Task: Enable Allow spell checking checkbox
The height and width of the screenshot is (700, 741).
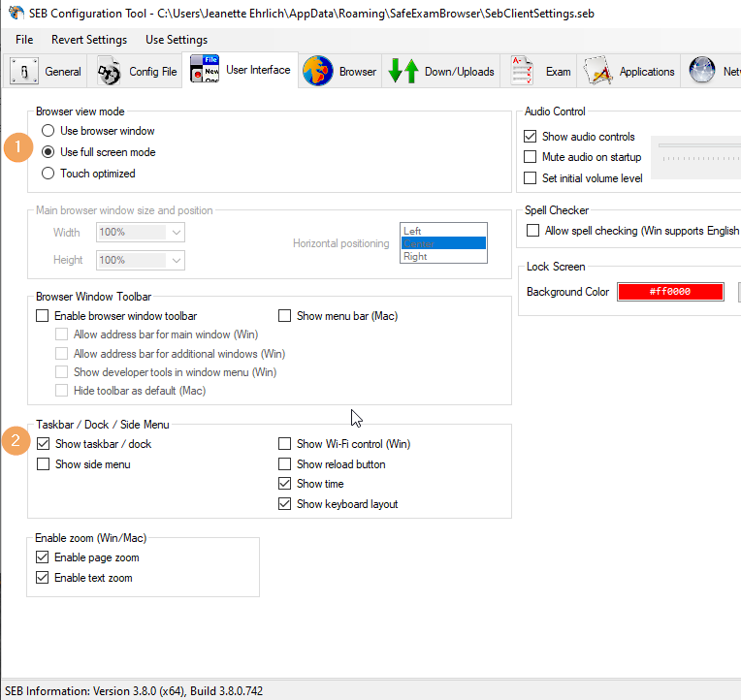Action: pos(533,231)
